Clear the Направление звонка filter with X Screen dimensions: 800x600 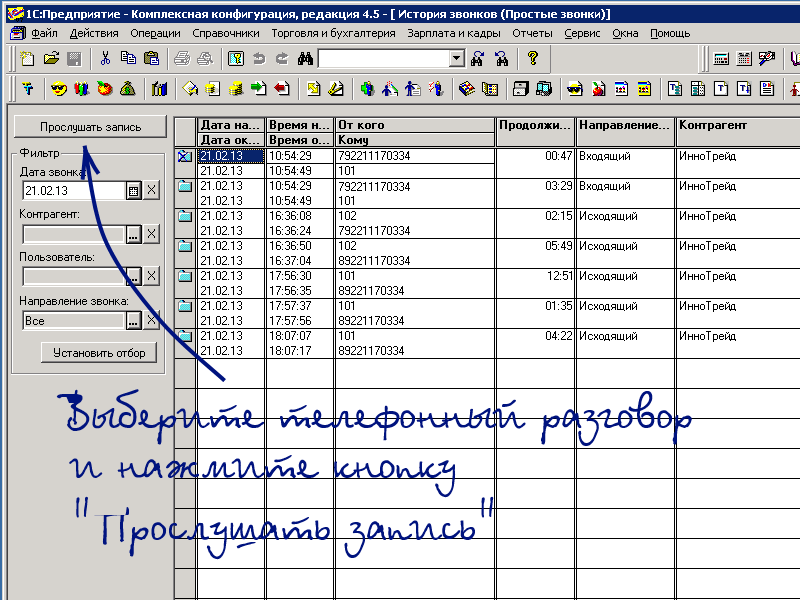pyautogui.click(x=152, y=321)
